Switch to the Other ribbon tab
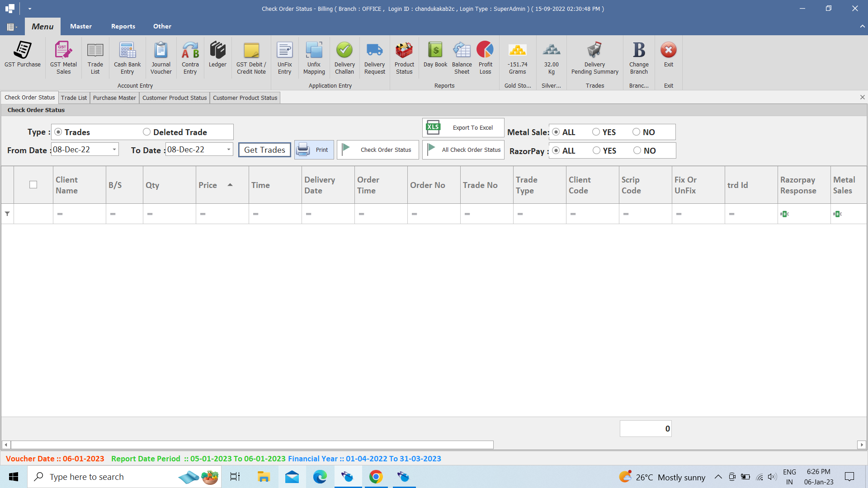This screenshot has height=488, width=868. tap(162, 26)
